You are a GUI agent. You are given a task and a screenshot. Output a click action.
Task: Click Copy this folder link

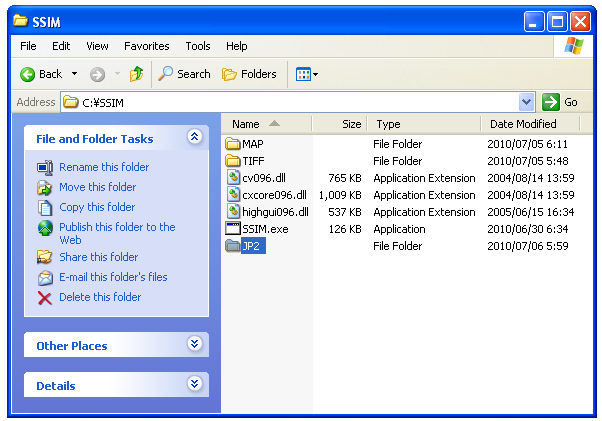97,207
